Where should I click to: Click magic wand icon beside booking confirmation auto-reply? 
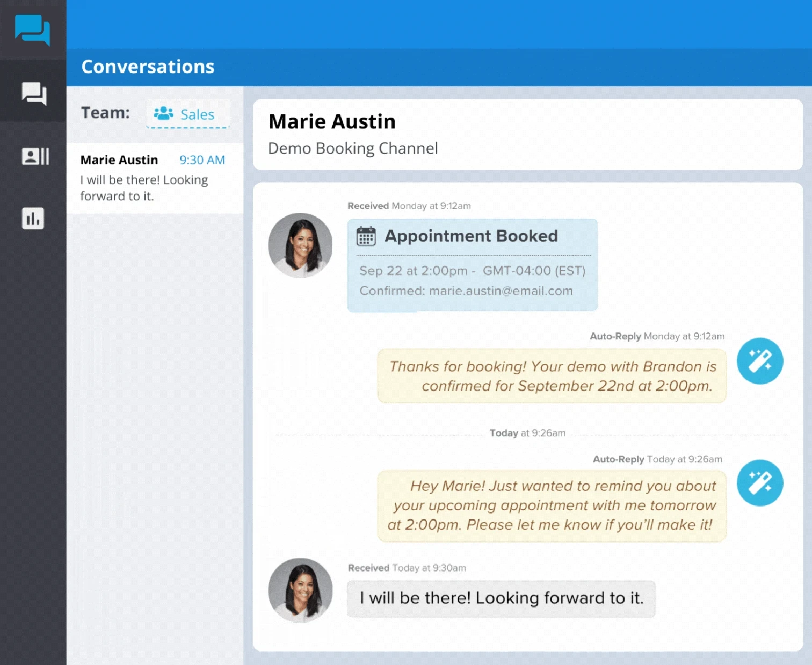click(759, 361)
